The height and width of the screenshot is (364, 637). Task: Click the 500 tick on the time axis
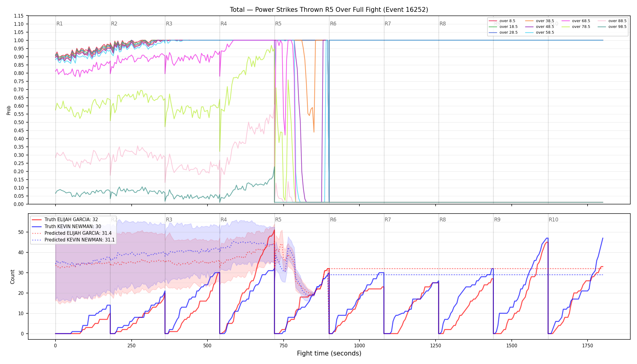pyautogui.click(x=207, y=345)
